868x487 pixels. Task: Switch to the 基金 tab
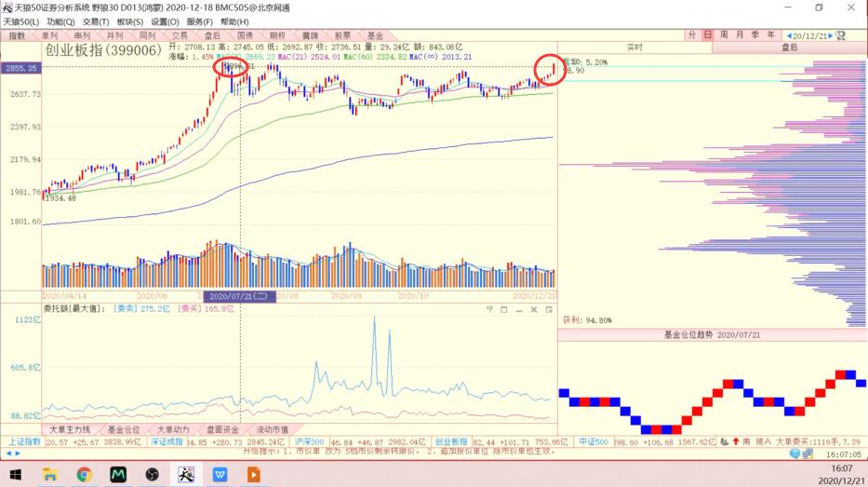click(375, 35)
